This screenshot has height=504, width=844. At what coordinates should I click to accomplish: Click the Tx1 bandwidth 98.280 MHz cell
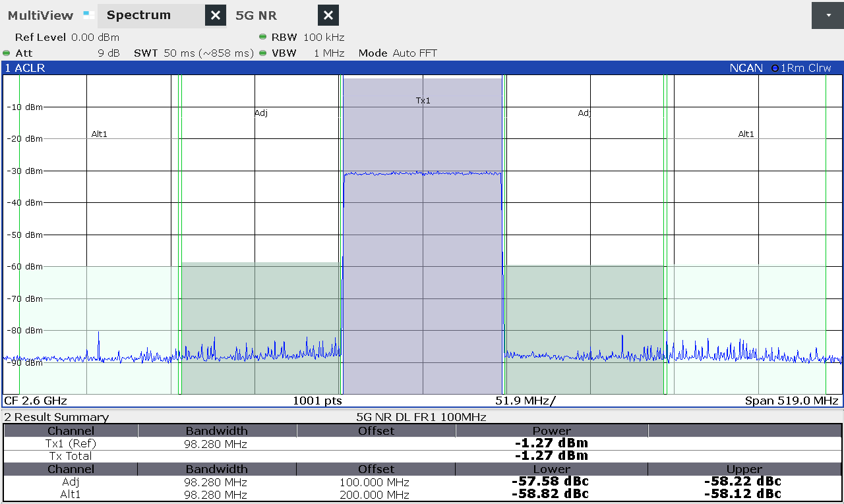[x=216, y=444]
